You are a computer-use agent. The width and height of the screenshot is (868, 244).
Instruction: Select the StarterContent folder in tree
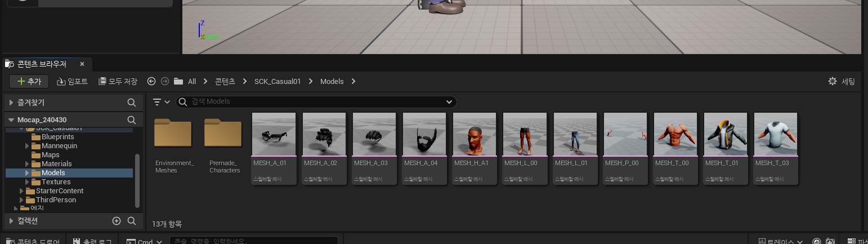tap(59, 191)
